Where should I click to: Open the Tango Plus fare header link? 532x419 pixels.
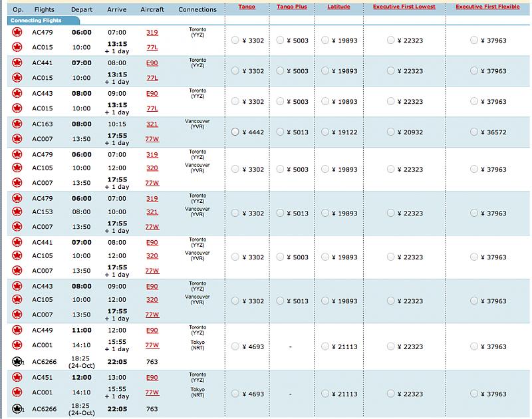[x=292, y=7]
